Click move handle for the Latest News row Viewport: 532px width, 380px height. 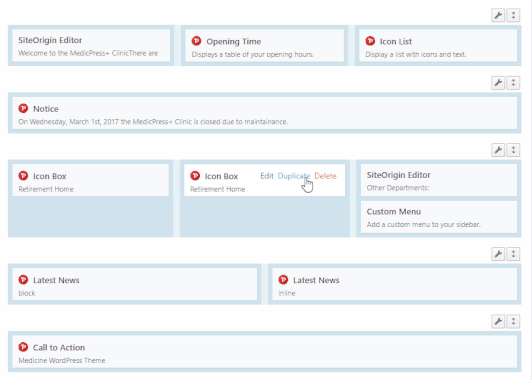coord(513,254)
